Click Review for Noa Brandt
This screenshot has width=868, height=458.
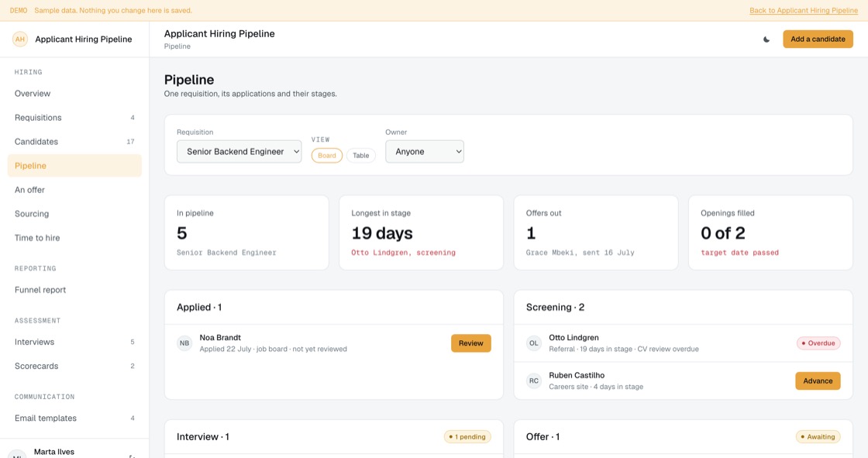471,343
